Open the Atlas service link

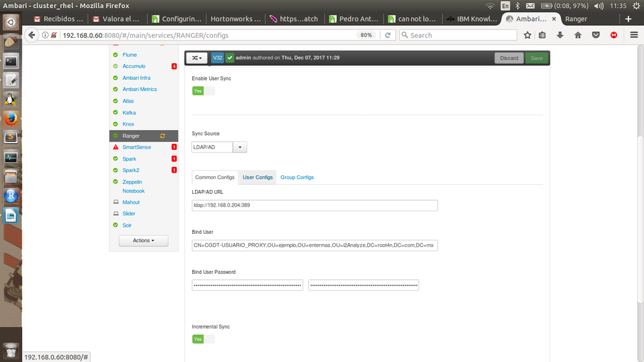(x=128, y=101)
